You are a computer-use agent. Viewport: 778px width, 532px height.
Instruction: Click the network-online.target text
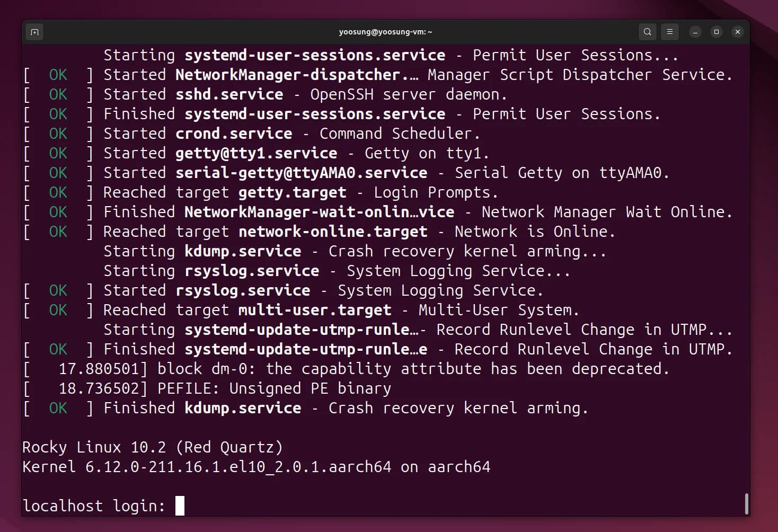(333, 232)
